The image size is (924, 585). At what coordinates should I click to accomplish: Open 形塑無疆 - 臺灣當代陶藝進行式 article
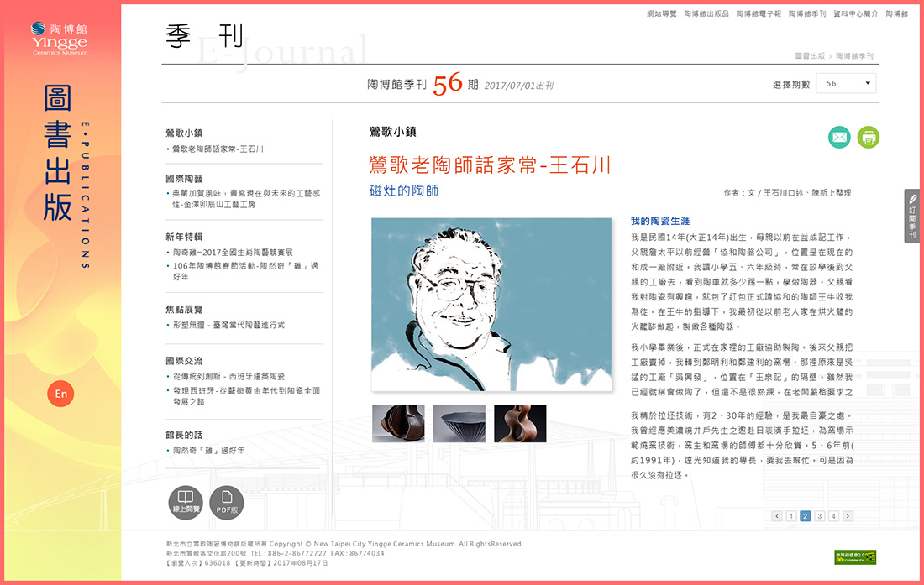coord(228,325)
